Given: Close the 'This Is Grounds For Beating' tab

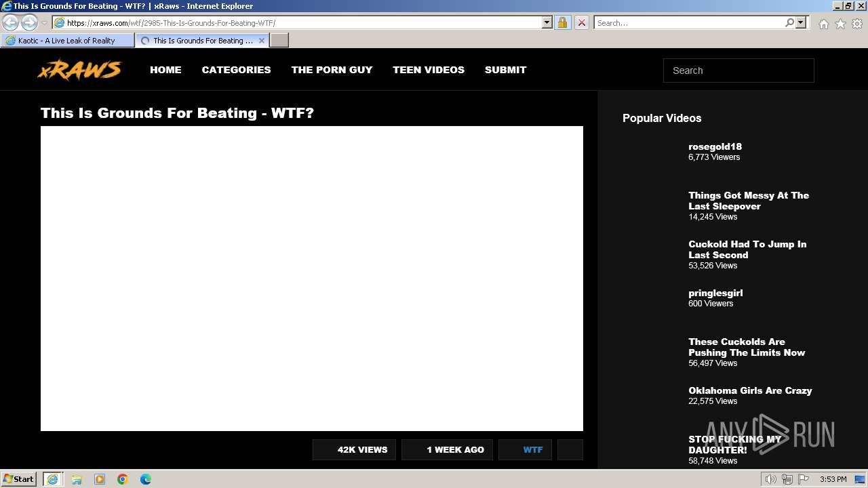Looking at the screenshot, I should [262, 41].
